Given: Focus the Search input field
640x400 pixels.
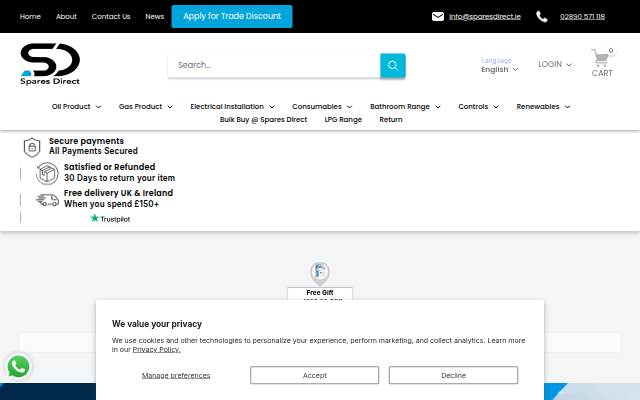Looking at the screenshot, I should pos(274,65).
